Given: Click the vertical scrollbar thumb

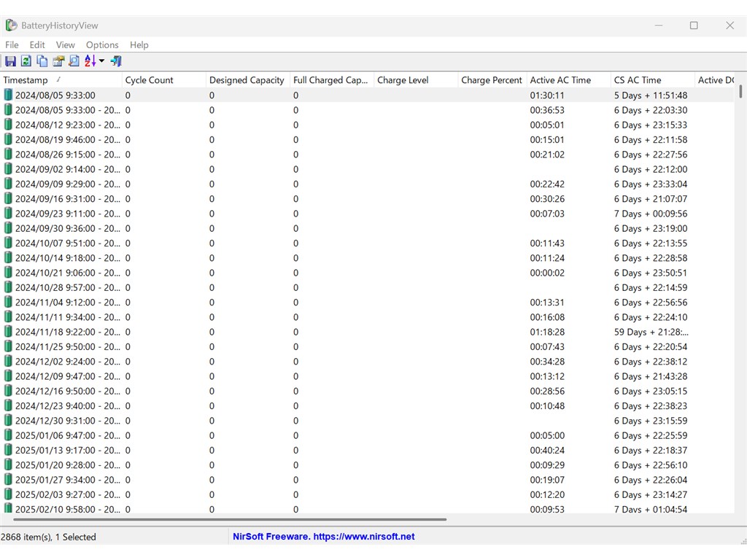Looking at the screenshot, I should click(x=740, y=91).
